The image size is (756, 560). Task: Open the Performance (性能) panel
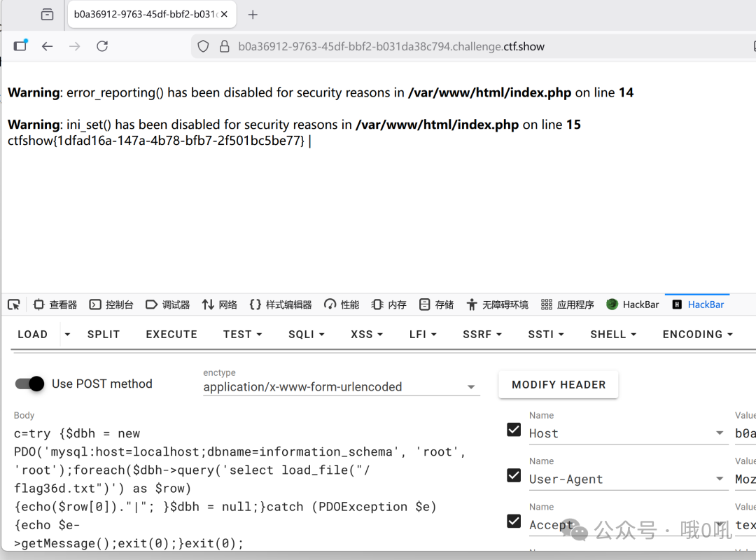pyautogui.click(x=342, y=304)
